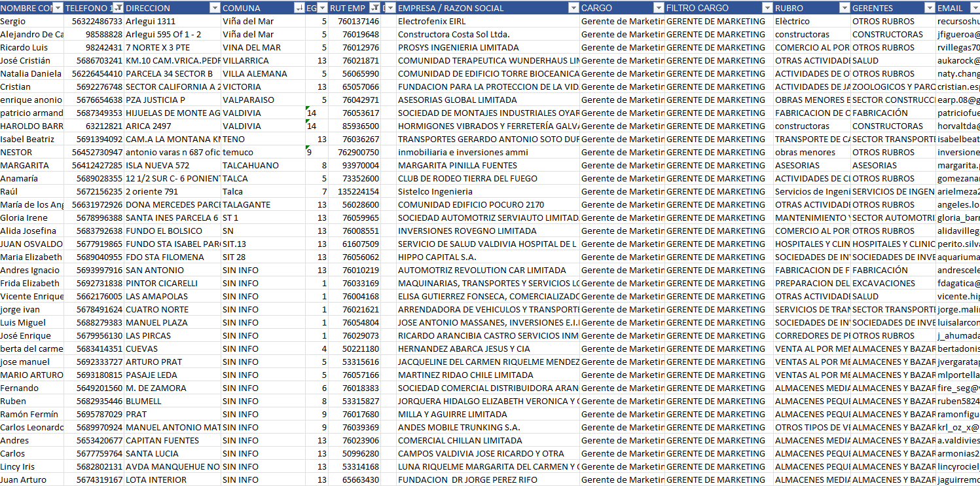
Task: Select the comuna cell 'VILLARRICA'
Action: coord(263,60)
